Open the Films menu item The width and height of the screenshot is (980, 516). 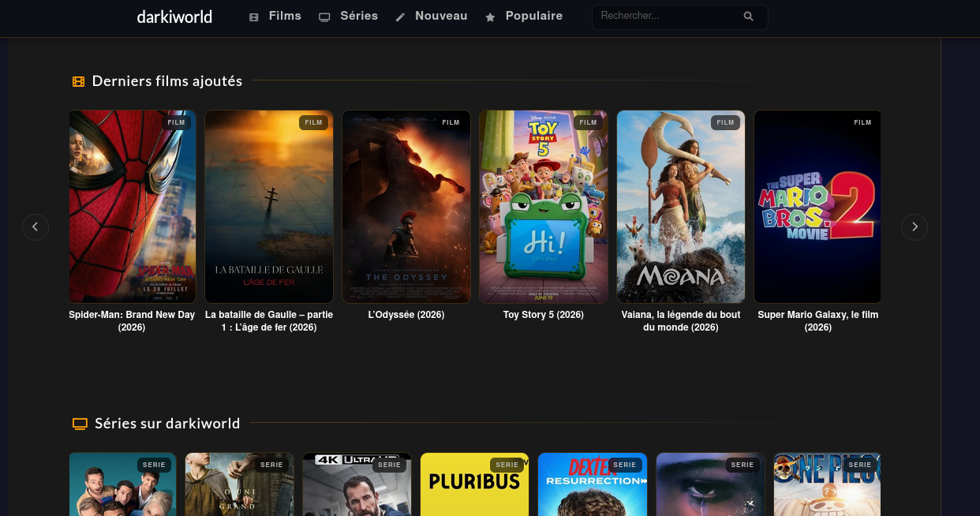pyautogui.click(x=285, y=16)
